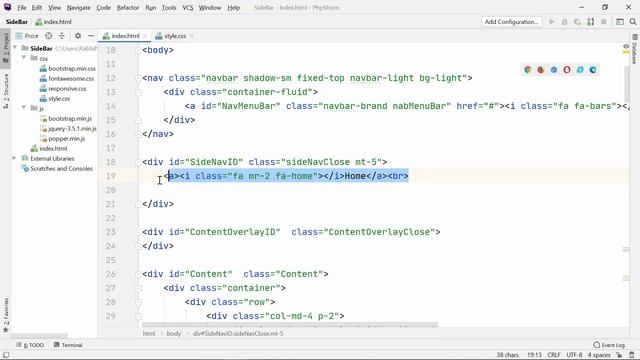Collapse the SideBar root folder
The height and width of the screenshot is (360, 640).
(15, 48)
